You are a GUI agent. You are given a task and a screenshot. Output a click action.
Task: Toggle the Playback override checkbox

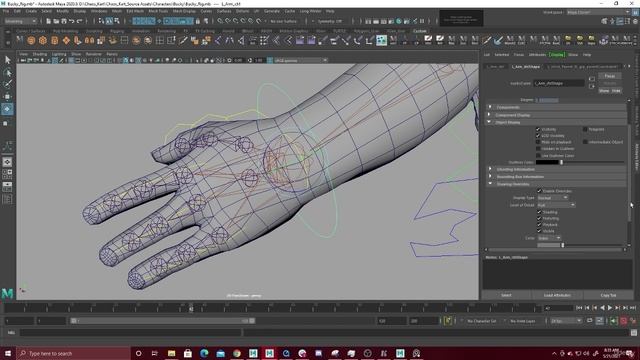tap(539, 224)
